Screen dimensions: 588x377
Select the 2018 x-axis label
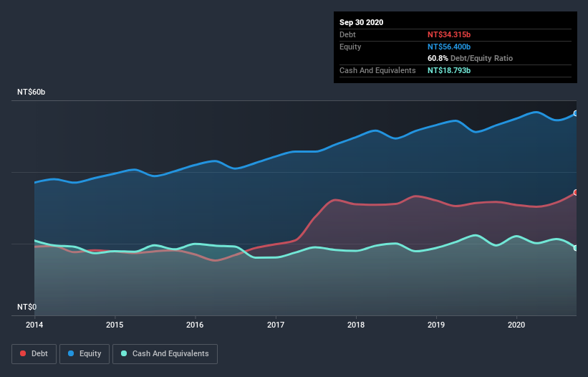356,325
